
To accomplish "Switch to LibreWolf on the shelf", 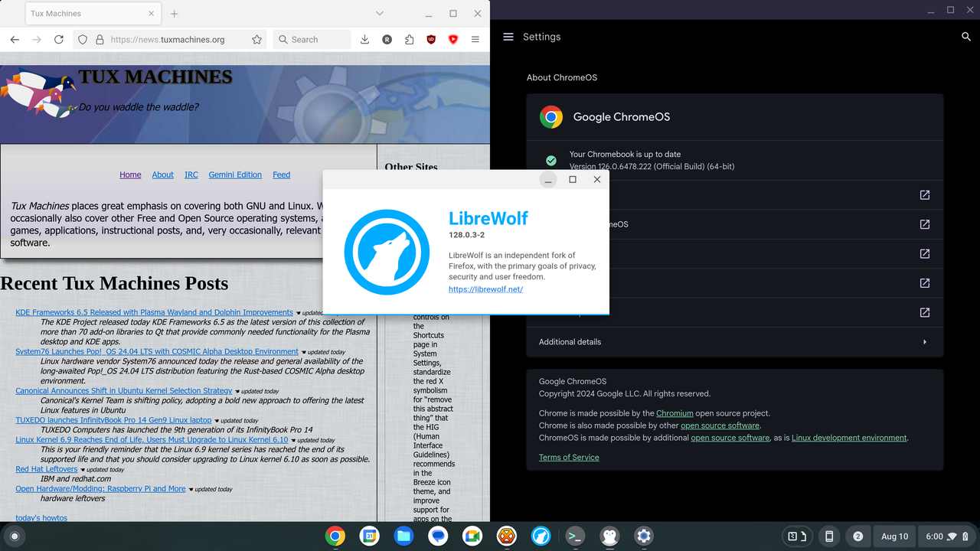I will 541,536.
